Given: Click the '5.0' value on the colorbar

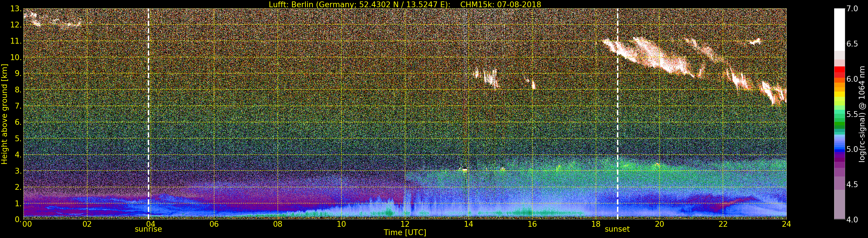Looking at the screenshot, I should coord(852,149).
